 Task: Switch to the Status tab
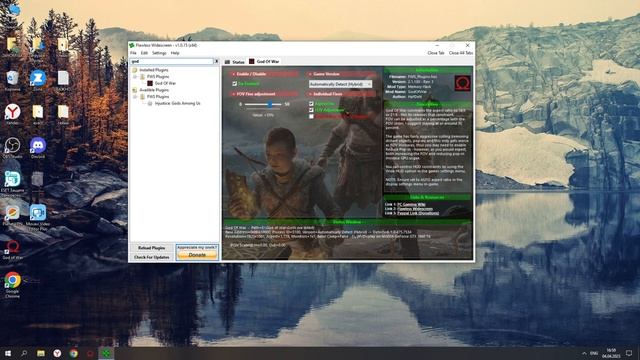(x=234, y=62)
